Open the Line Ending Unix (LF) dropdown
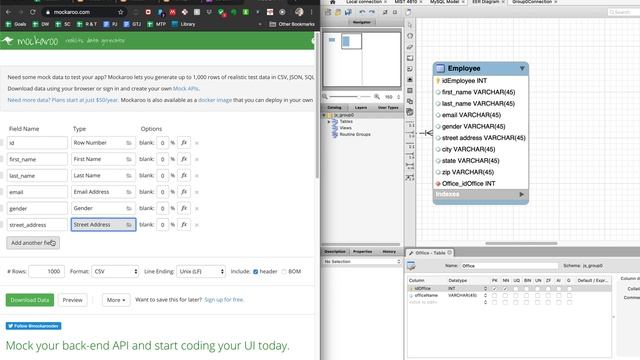The width and height of the screenshot is (640, 360). (201, 271)
